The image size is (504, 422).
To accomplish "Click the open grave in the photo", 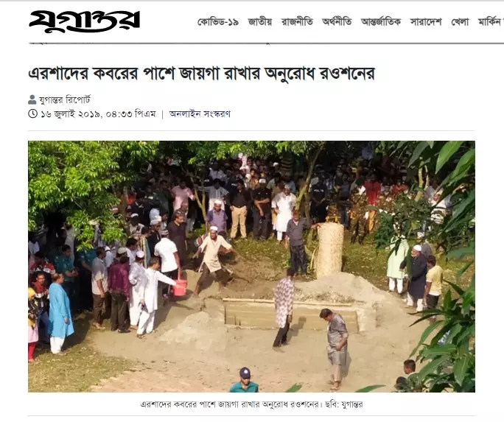I will pos(291,316).
